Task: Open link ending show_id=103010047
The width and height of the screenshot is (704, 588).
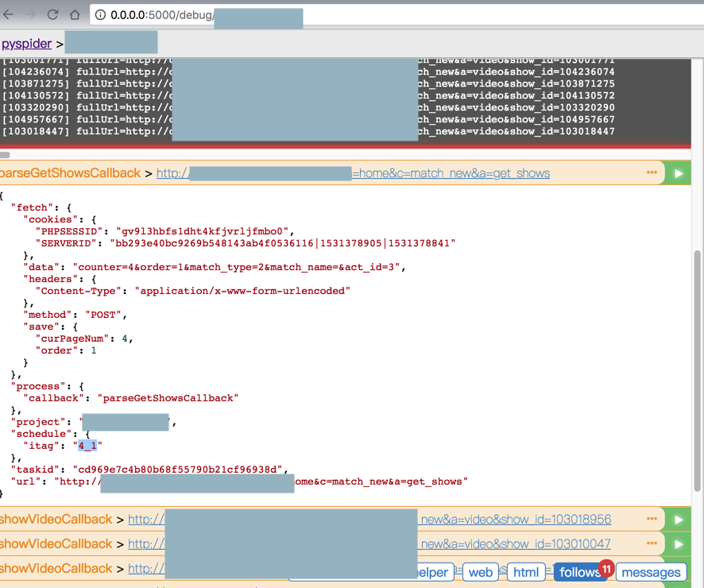Action: point(369,544)
